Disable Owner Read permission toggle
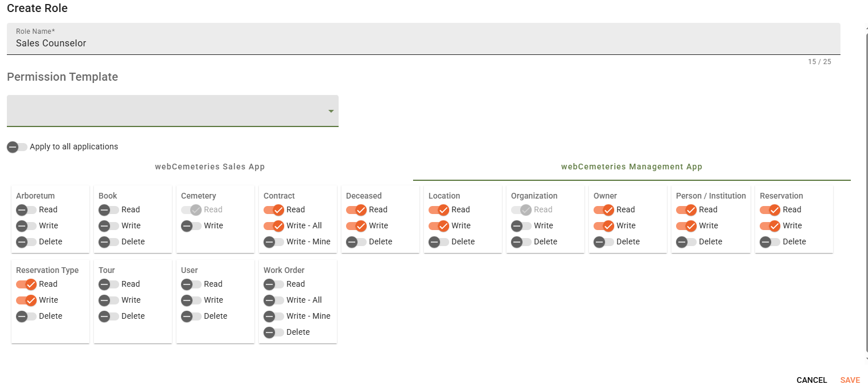 604,210
